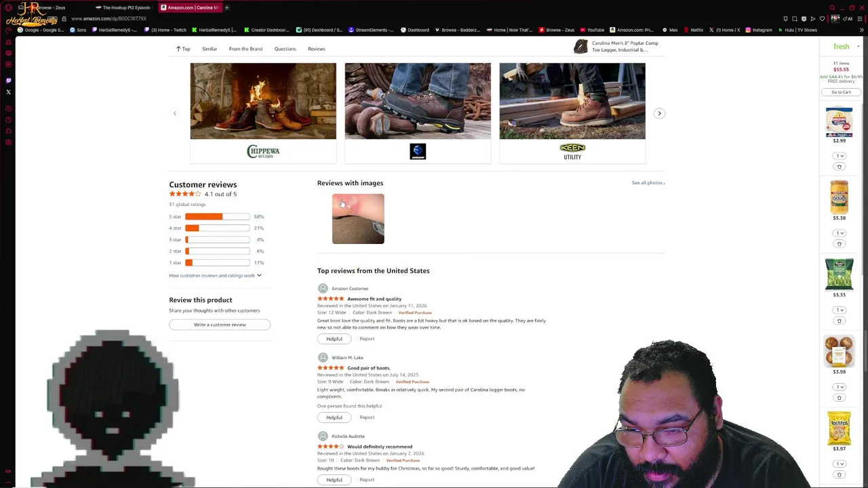Open the StreamElements bookmark
Image resolution: width=868 pixels, height=488 pixels.
point(371,30)
